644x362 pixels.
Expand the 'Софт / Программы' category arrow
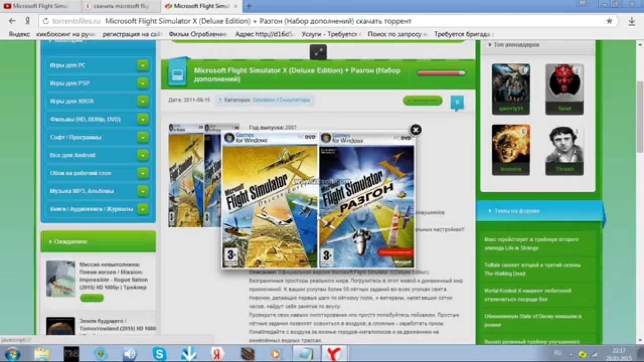tap(143, 137)
